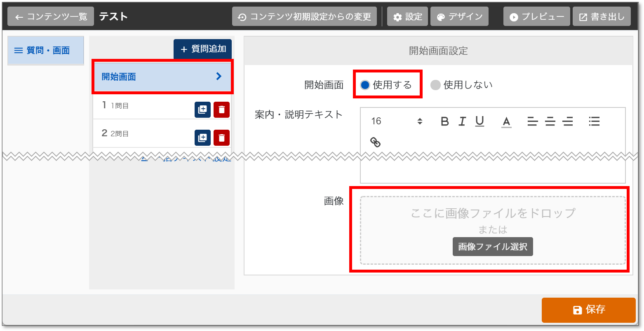The image size is (644, 331).
Task: Select 使用しない radio button
Action: point(435,85)
